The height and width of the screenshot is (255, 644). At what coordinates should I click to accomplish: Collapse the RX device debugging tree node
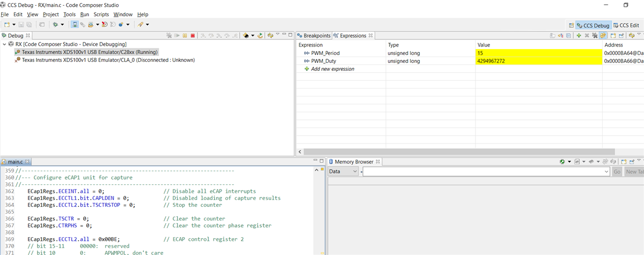pos(4,45)
